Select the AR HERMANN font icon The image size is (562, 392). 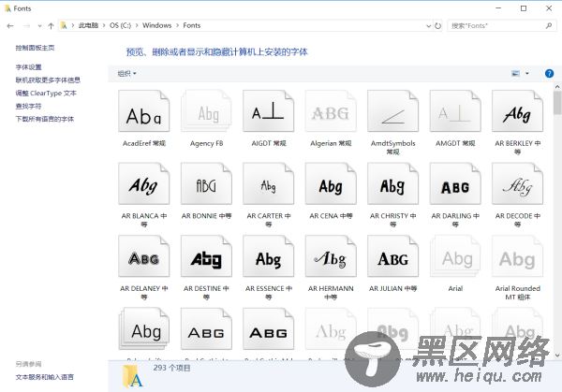coord(331,256)
